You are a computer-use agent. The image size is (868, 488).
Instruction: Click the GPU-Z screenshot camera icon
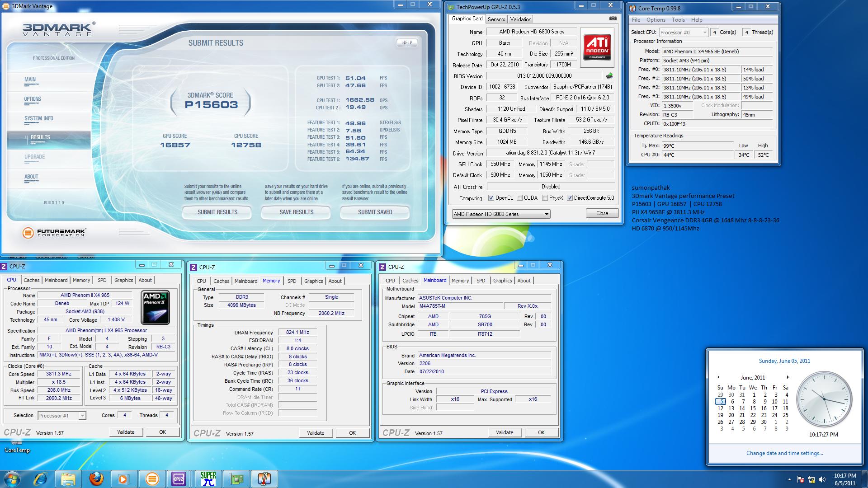pyautogui.click(x=613, y=19)
